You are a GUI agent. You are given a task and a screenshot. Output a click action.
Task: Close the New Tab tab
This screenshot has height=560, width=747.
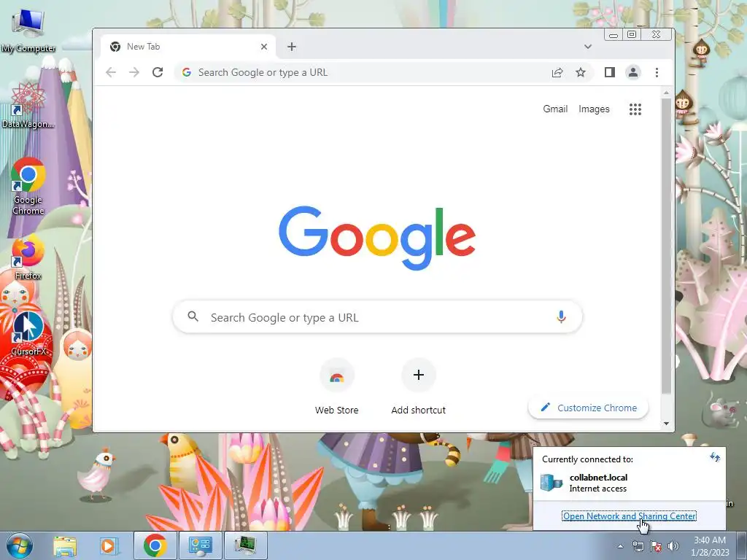[264, 47]
